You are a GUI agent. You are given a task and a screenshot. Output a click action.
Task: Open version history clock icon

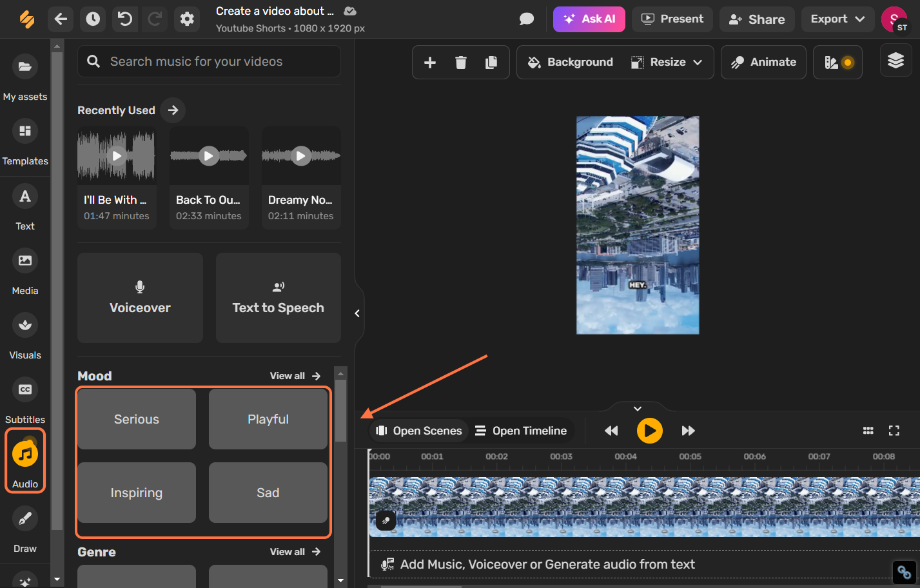[93, 19]
